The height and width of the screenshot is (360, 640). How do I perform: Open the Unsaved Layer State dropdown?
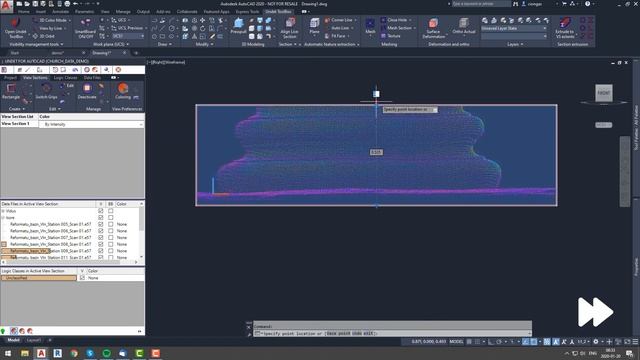(514, 29)
